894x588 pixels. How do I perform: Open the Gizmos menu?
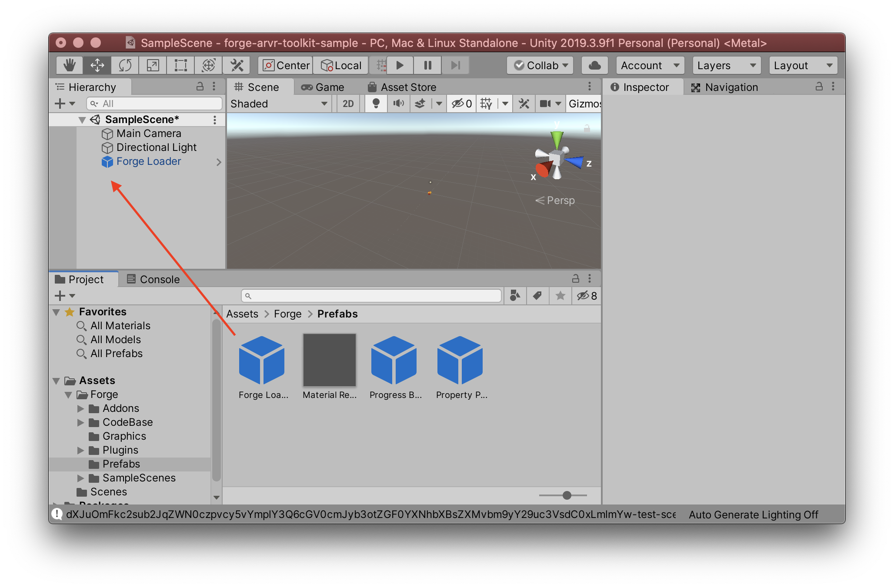(584, 104)
